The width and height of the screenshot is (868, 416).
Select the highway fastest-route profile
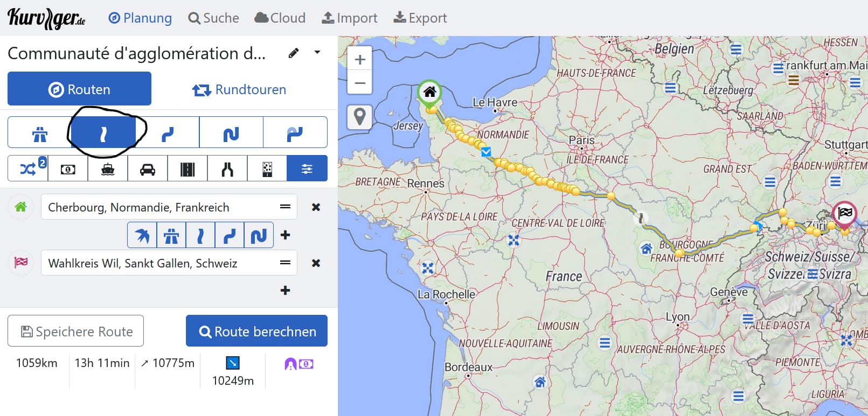[x=39, y=132]
